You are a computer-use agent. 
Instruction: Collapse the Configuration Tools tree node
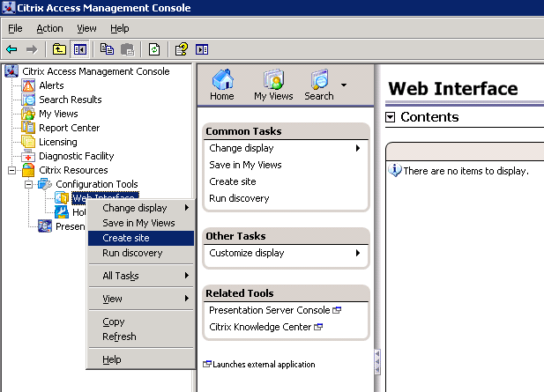point(29,184)
